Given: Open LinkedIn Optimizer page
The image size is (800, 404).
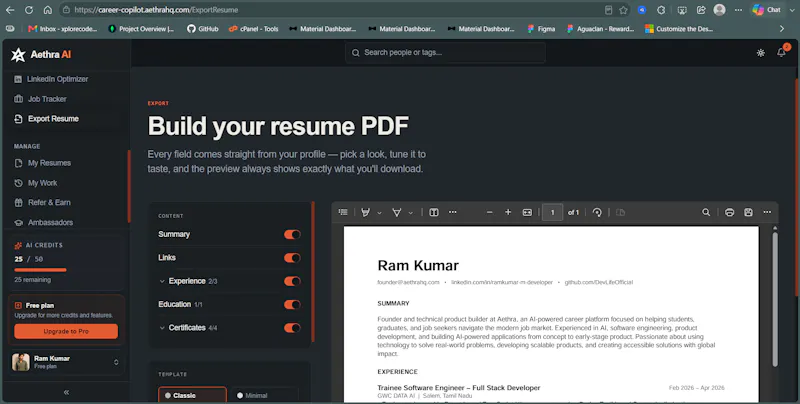Looking at the screenshot, I should (x=57, y=79).
